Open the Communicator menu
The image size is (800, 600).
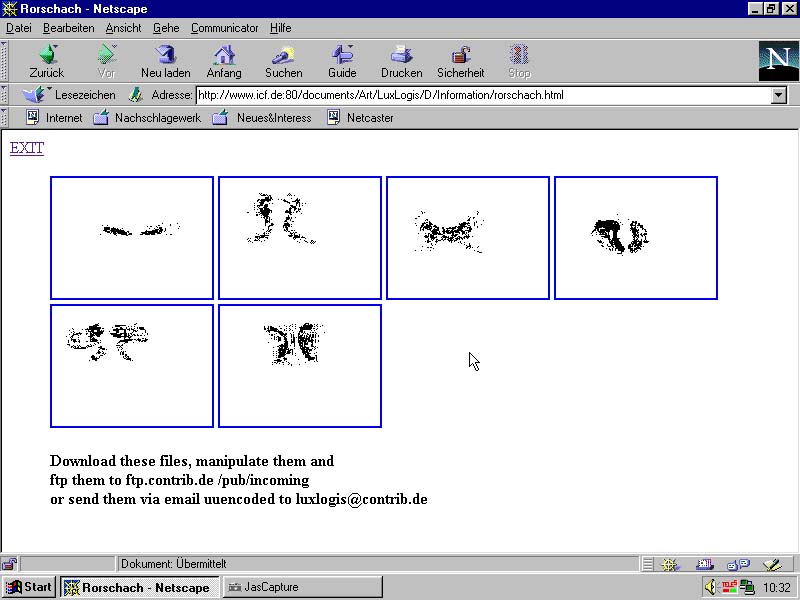tap(224, 28)
